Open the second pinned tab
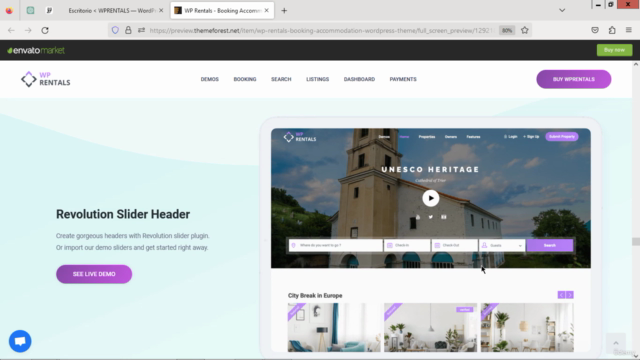Viewport: 640px width, 360px height. (x=49, y=11)
